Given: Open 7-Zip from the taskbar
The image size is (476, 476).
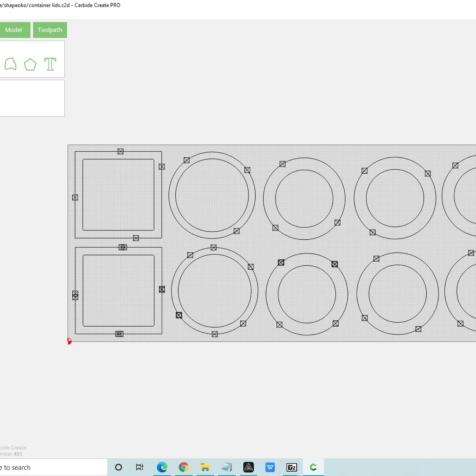Looking at the screenshot, I should point(291,467).
